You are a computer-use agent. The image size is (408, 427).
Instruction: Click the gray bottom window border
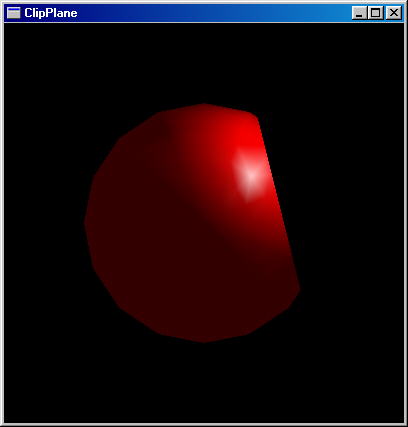pos(204,424)
